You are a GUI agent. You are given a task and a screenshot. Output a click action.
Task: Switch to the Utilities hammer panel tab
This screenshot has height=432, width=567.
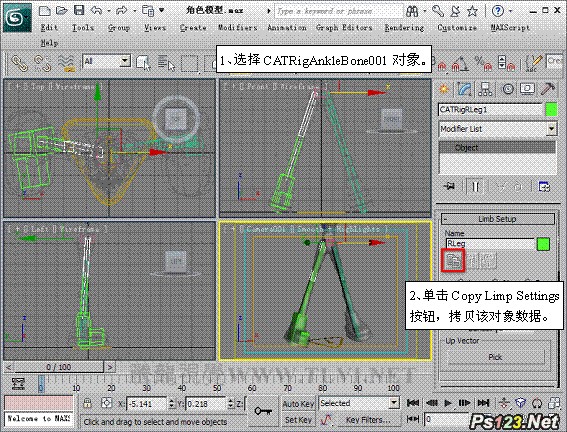coord(548,89)
